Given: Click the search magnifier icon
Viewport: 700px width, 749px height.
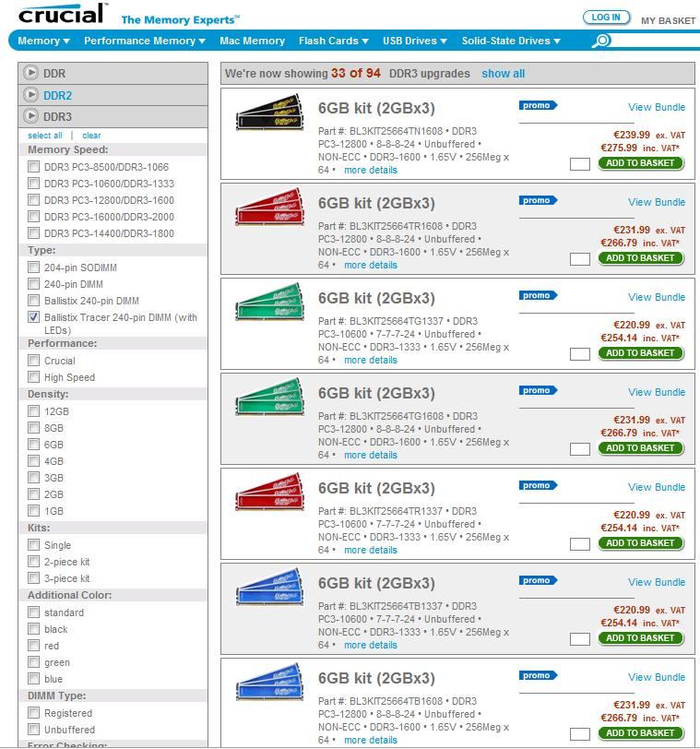Looking at the screenshot, I should [x=601, y=41].
